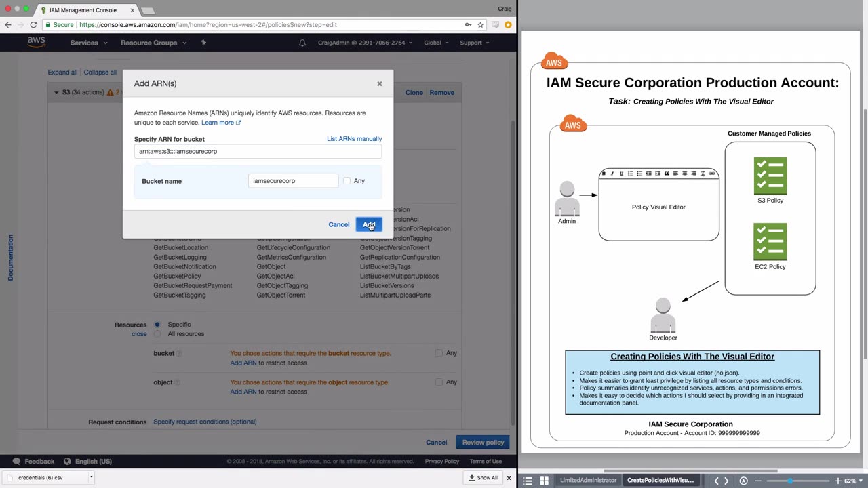Open the grid view icon
This screenshot has height=488, width=868.
[544, 481]
